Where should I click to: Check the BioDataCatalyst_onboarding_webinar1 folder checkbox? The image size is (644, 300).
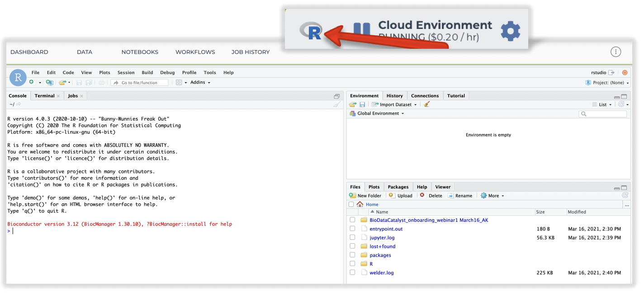pos(352,220)
